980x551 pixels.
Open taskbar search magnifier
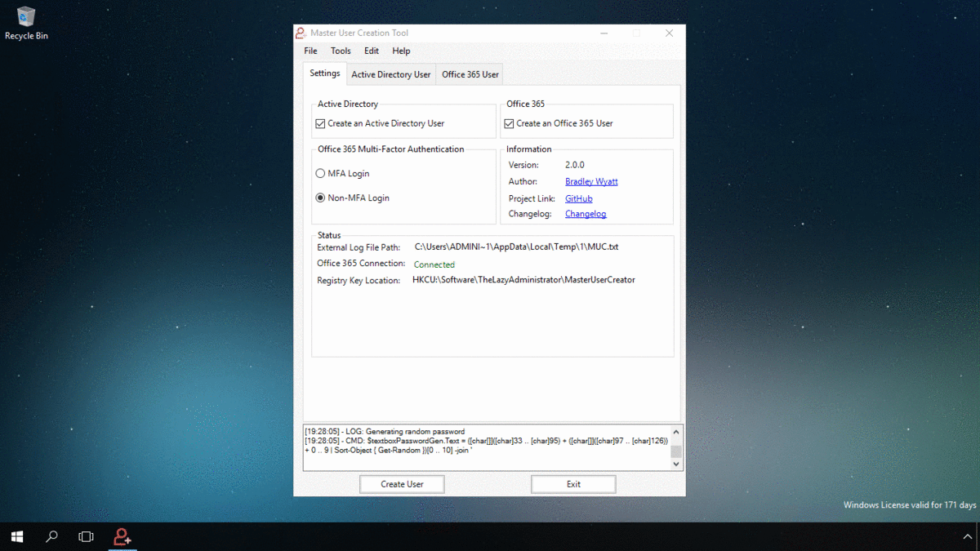(51, 536)
